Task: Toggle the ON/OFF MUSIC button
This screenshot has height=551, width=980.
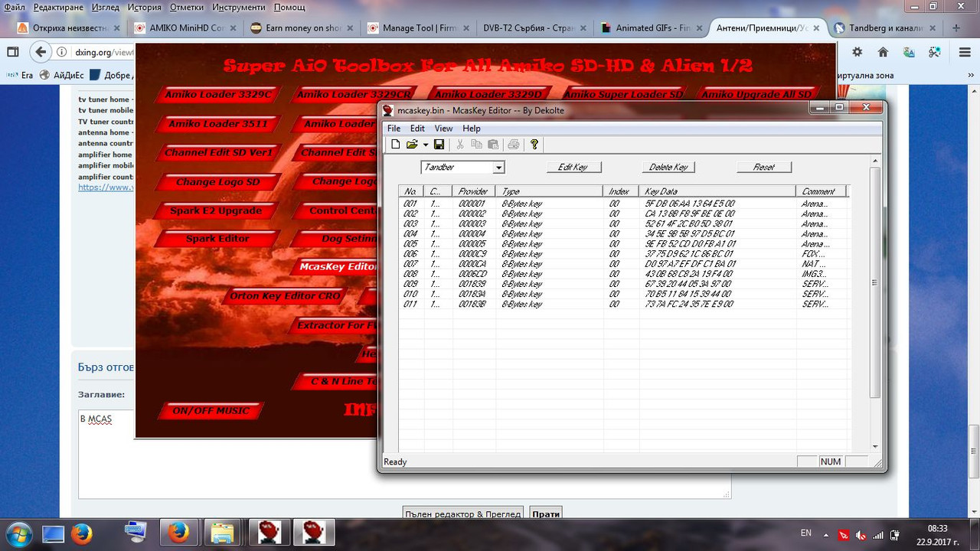Action: tap(211, 411)
